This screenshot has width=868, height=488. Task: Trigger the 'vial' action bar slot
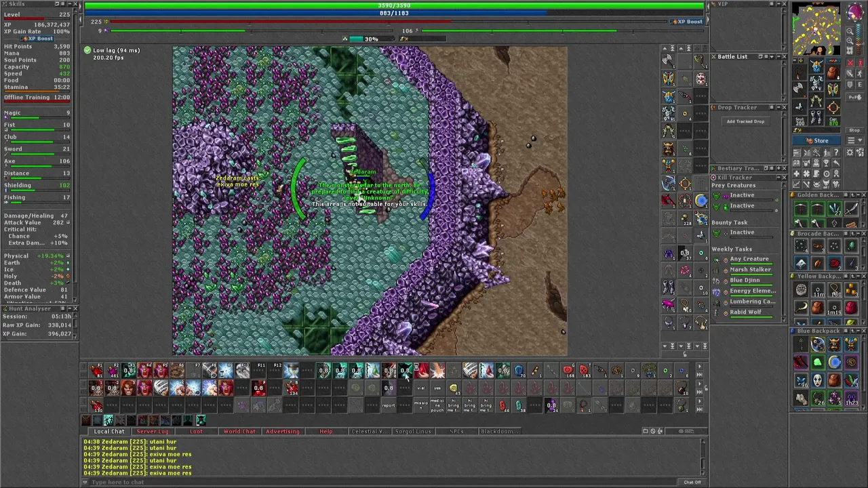(x=421, y=388)
